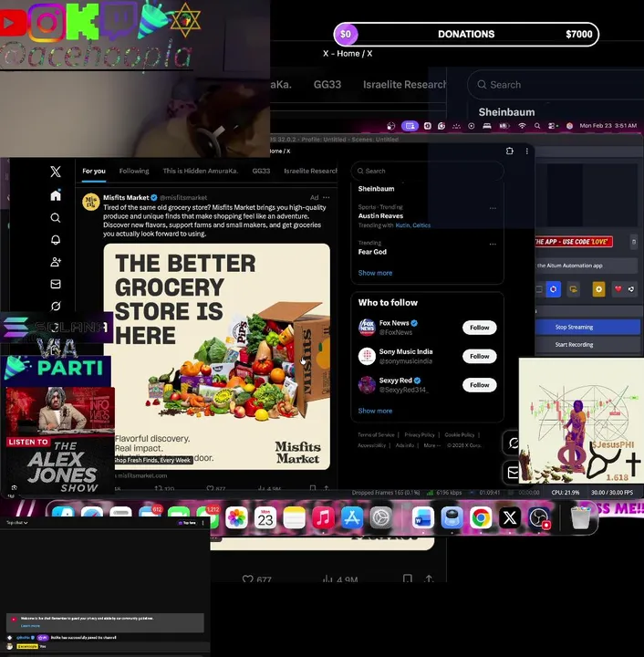Open Microsoft Word from the Dock
This screenshot has width=644, height=657.
tap(423, 518)
